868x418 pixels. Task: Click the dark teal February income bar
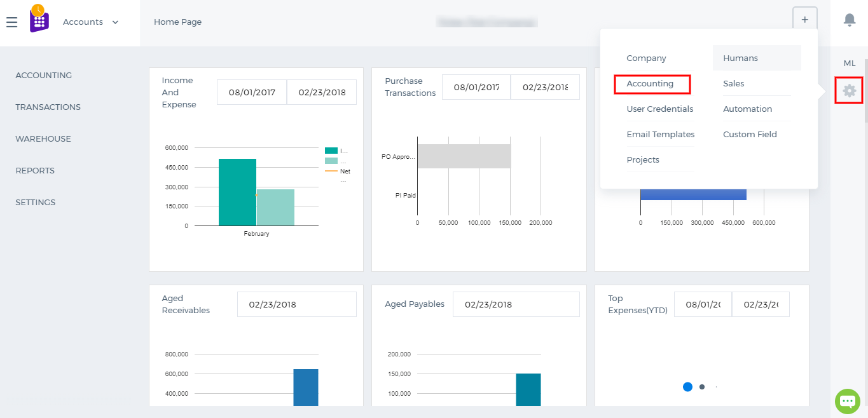pyautogui.click(x=237, y=192)
